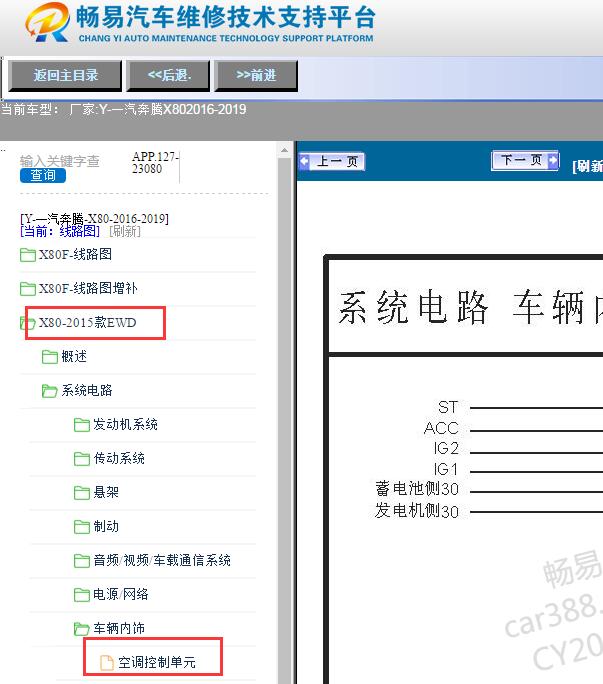Expand the 传动系统 tree entry
The height and width of the screenshot is (684, 603).
[x=119, y=458]
